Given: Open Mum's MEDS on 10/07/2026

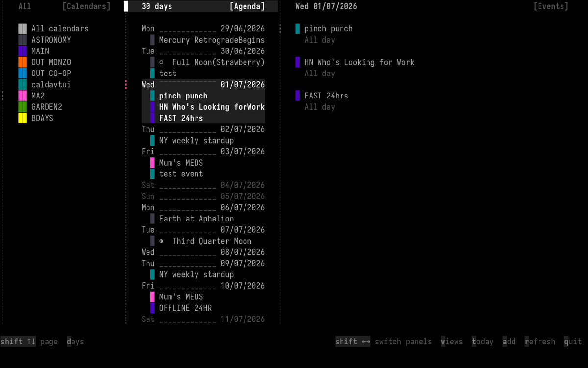Looking at the screenshot, I should [x=181, y=297].
